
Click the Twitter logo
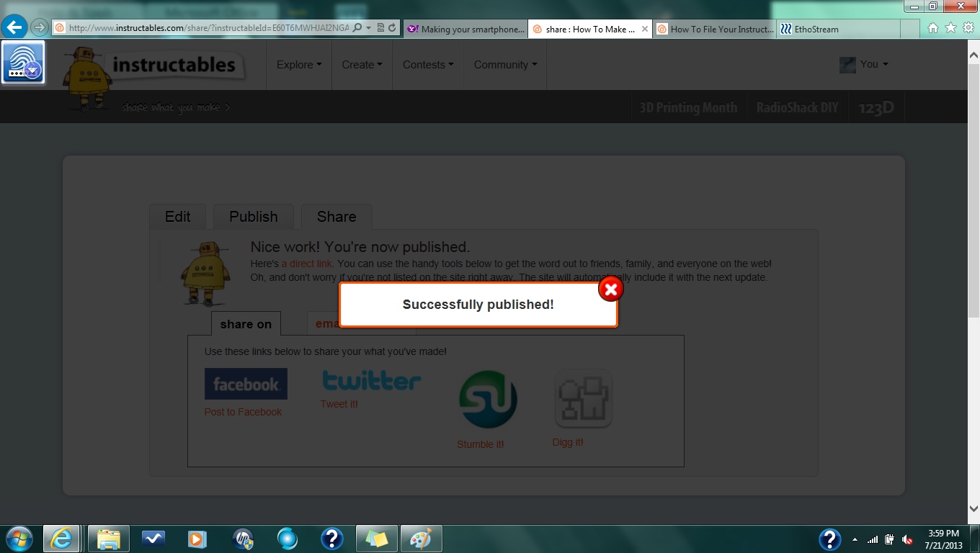372,380
